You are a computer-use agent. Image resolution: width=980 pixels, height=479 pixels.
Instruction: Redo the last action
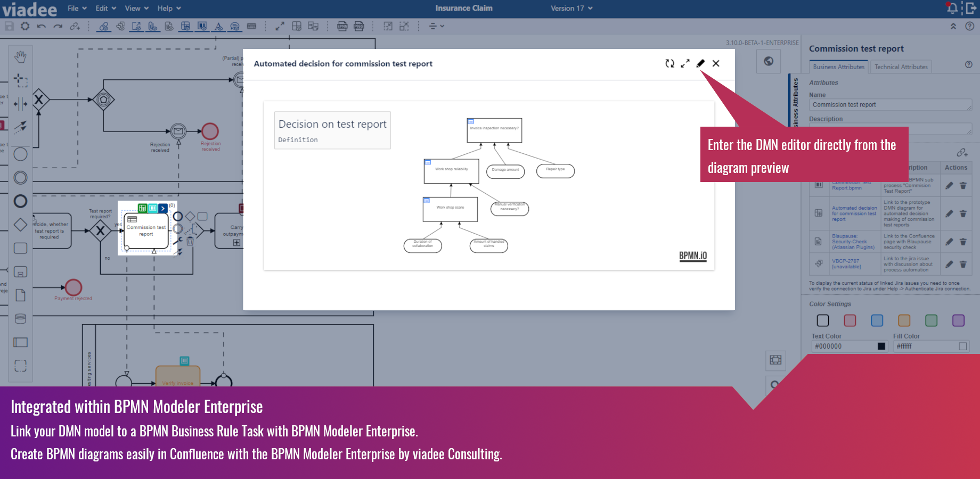(58, 26)
